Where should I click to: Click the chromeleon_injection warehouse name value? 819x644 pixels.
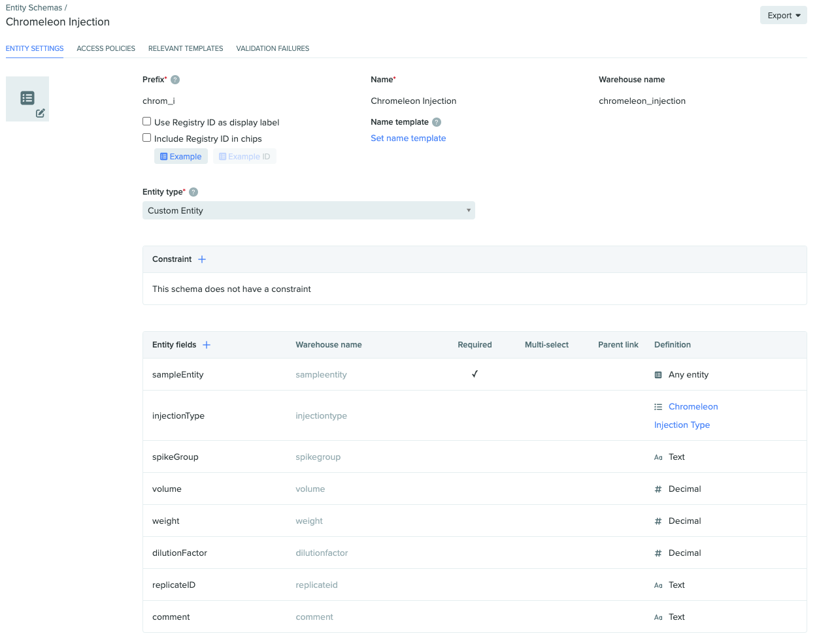[x=642, y=101]
